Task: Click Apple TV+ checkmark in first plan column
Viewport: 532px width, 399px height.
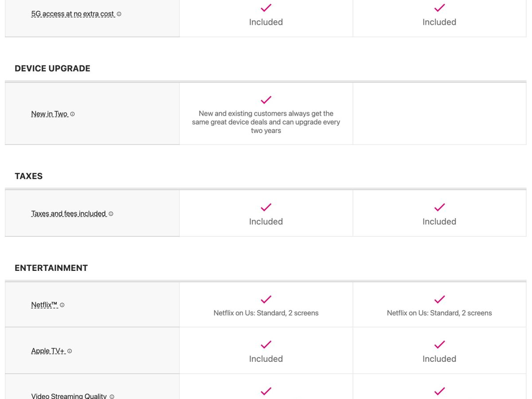Action: coord(266,344)
